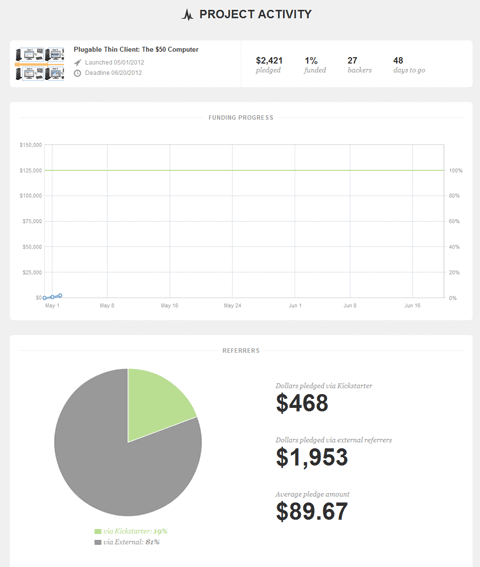Select the first data point on the funding chart
The image size is (480, 567).
pos(45,298)
